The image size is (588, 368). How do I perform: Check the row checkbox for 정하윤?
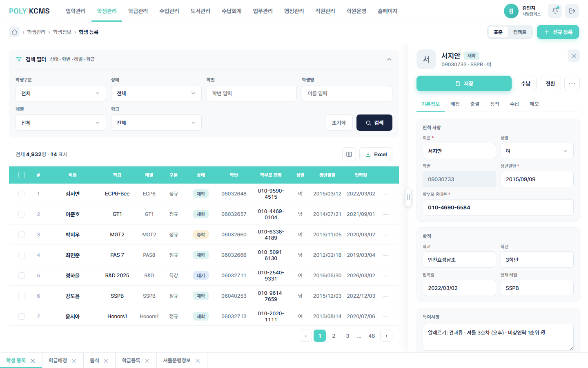point(22,276)
